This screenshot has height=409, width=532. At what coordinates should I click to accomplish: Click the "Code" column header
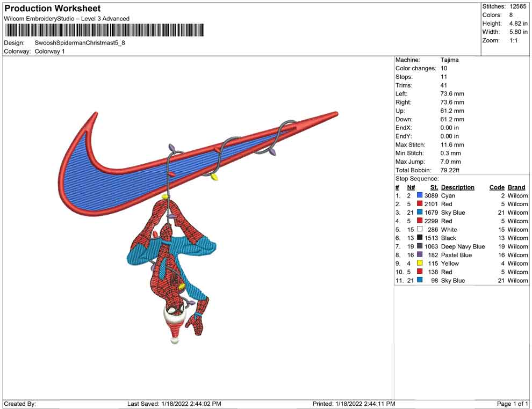(497, 187)
